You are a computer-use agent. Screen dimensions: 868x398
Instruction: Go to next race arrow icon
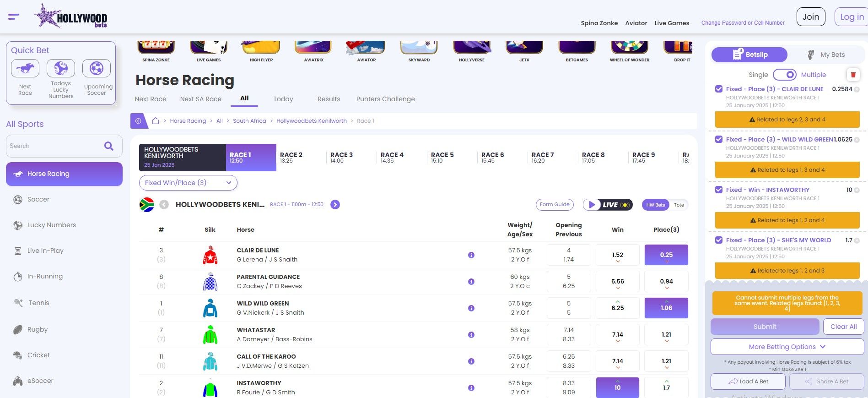click(x=335, y=205)
